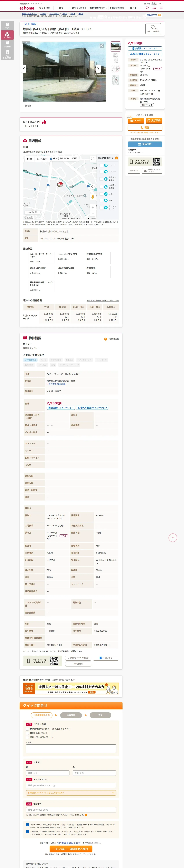The height and width of the screenshot is (868, 184).
Task: Show the previous property photo
Action: (24, 69)
